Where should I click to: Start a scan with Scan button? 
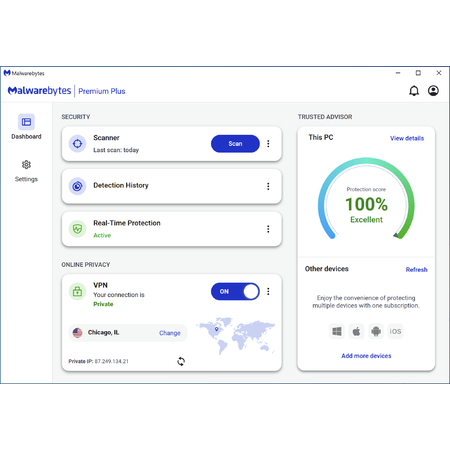click(235, 144)
